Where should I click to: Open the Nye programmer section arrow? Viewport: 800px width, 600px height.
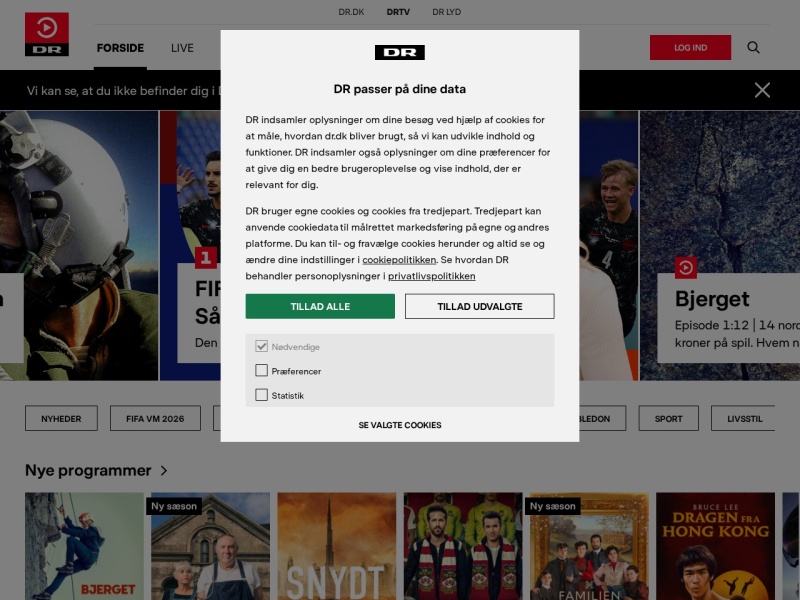pos(164,470)
